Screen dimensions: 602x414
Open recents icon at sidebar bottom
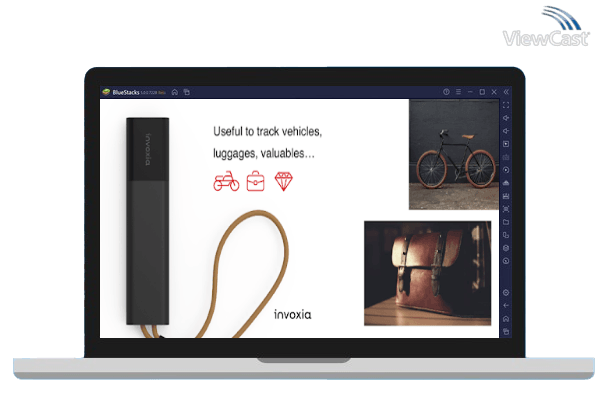(x=506, y=332)
